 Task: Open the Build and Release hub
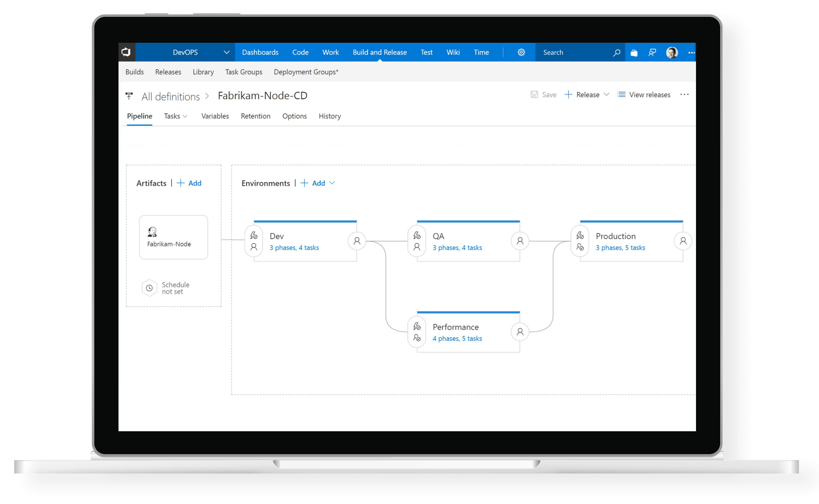coord(379,52)
